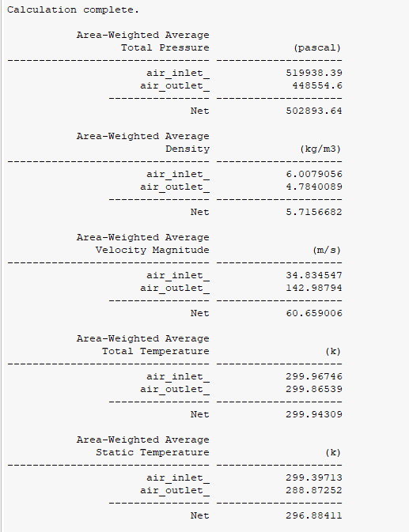
Task: Click the air_inlet_ total temperature value 299.96746
Action: tap(314, 376)
